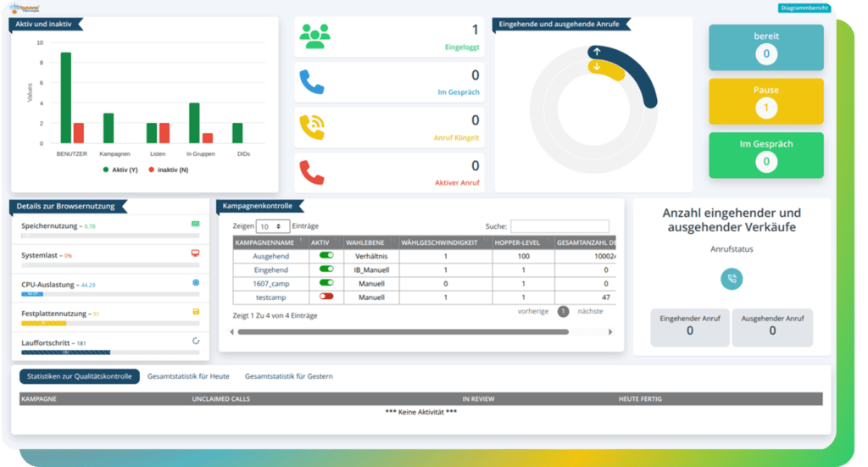This screenshot has height=467, width=868.
Task: Toggle the Ausgehend campaign active switch
Action: (326, 256)
